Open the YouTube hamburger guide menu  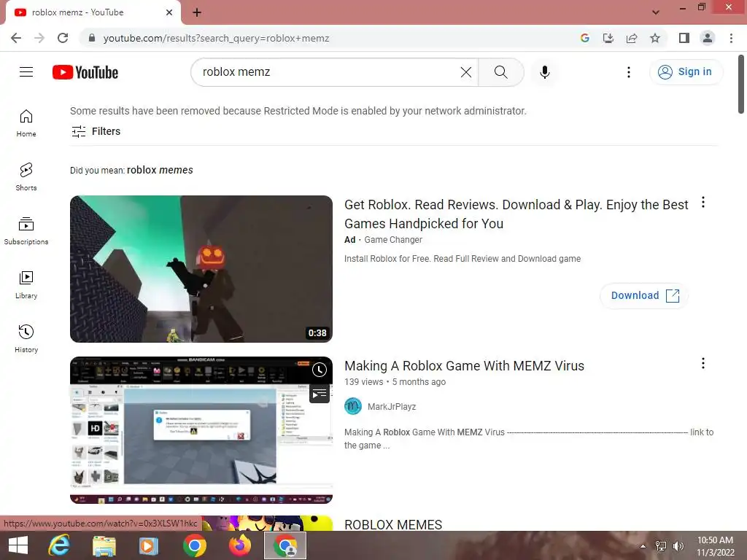pyautogui.click(x=26, y=72)
